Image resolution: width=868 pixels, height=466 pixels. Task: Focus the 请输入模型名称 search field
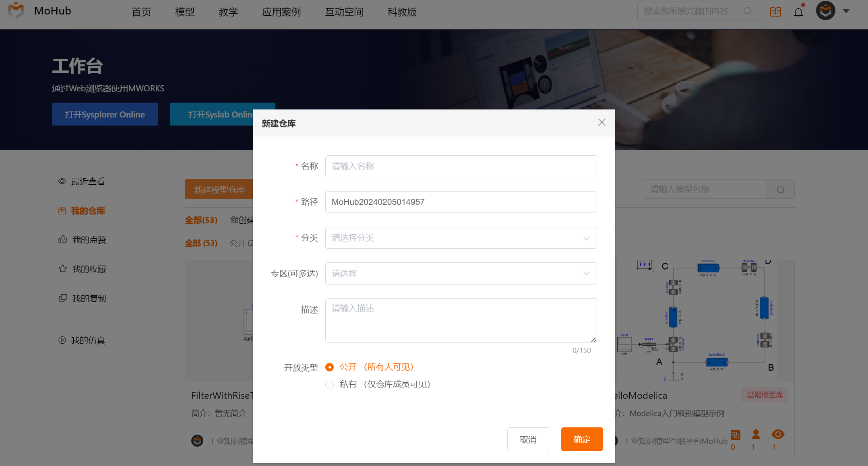coord(705,189)
